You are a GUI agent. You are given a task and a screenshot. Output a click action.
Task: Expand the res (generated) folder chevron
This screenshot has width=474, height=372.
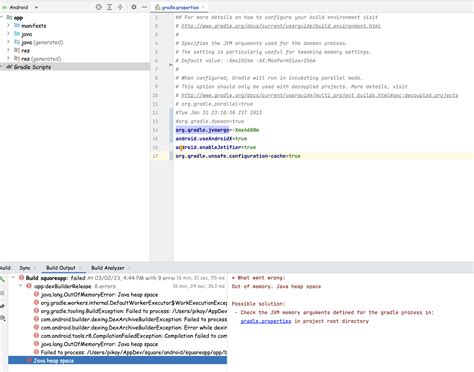tap(8, 59)
